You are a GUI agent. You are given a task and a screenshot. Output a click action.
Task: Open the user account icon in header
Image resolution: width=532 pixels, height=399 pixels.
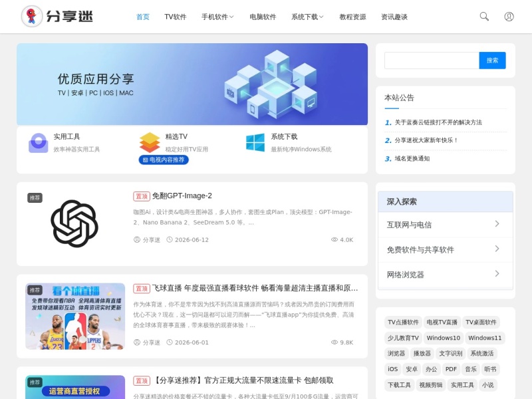[x=509, y=16]
